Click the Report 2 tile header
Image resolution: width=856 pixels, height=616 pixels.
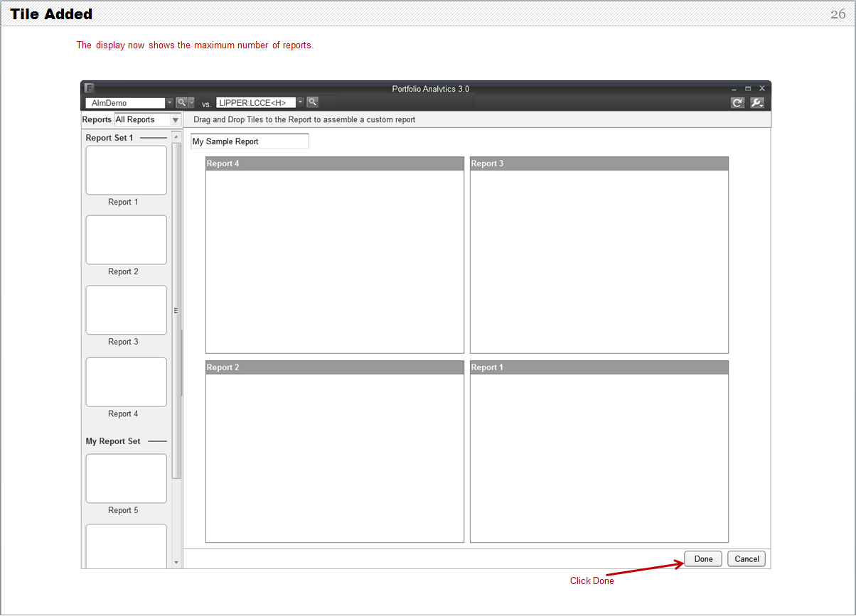(x=335, y=367)
